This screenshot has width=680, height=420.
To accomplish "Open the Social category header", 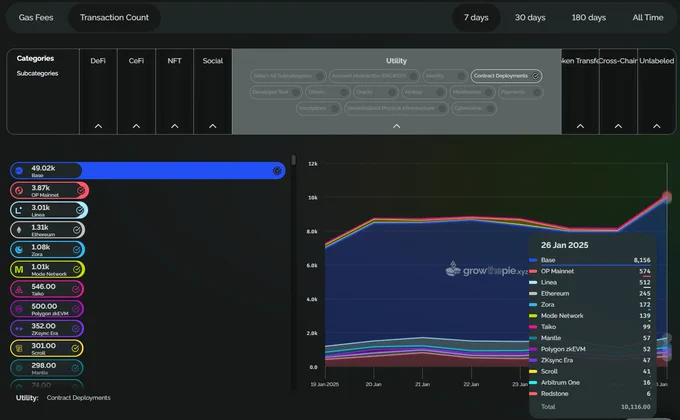I will (213, 61).
